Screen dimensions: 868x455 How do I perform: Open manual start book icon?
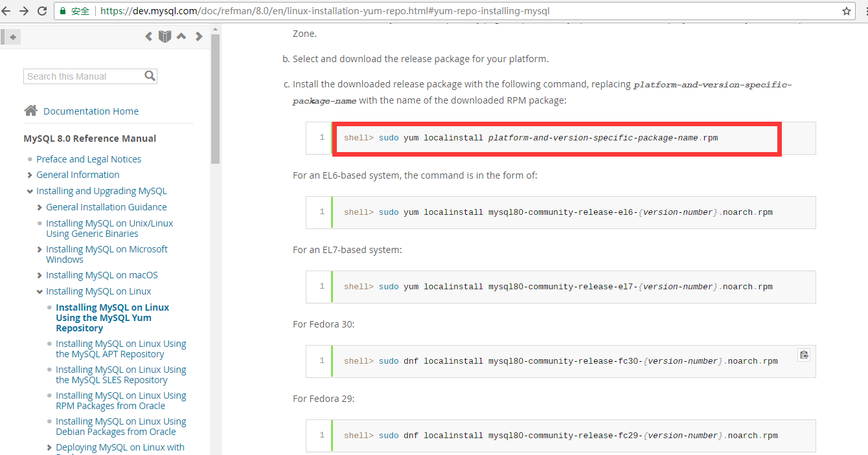165,36
